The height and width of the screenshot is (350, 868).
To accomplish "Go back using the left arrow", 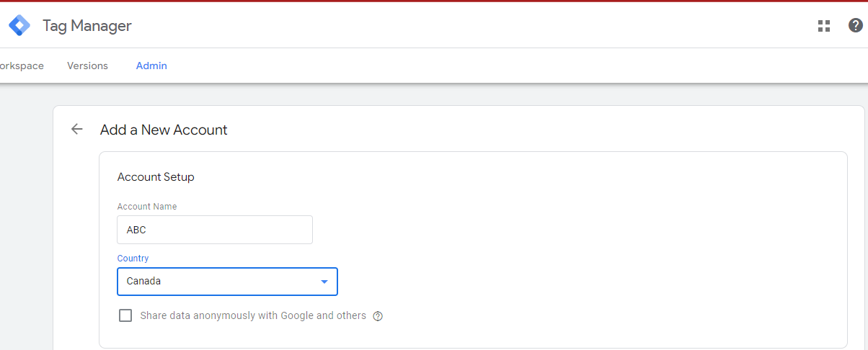I will pos(77,130).
